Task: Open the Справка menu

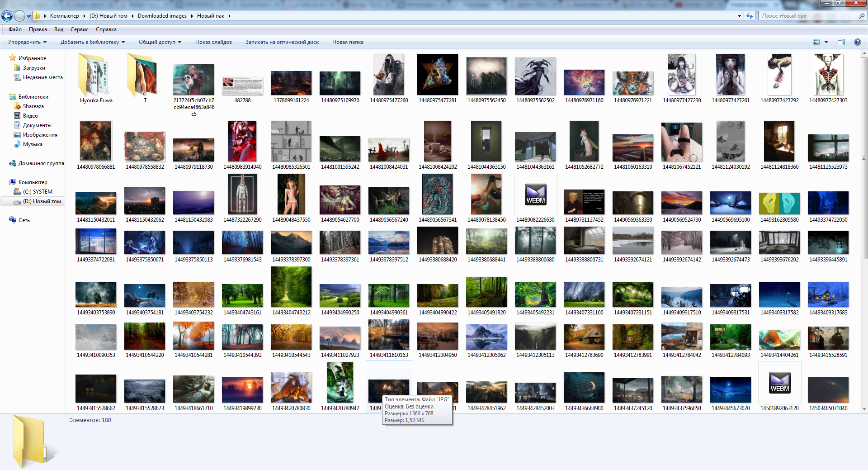Action: [106, 29]
